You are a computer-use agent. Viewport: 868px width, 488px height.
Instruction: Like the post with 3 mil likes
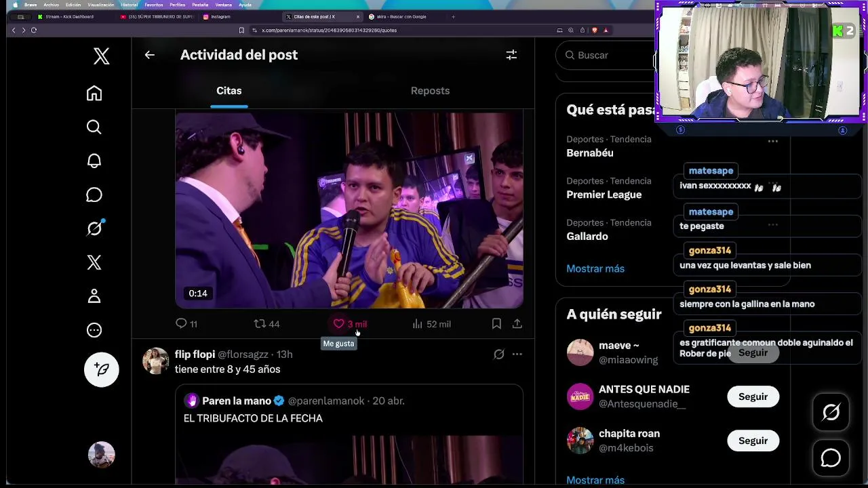(x=350, y=324)
